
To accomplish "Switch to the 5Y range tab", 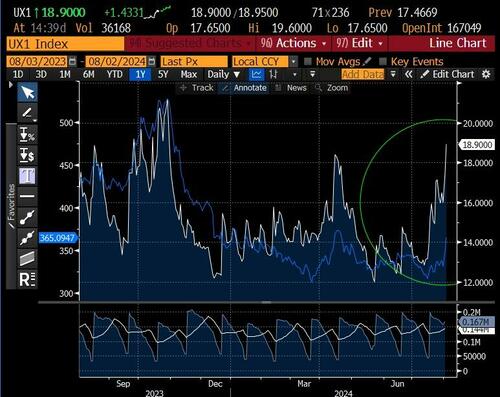I will pyautogui.click(x=163, y=74).
